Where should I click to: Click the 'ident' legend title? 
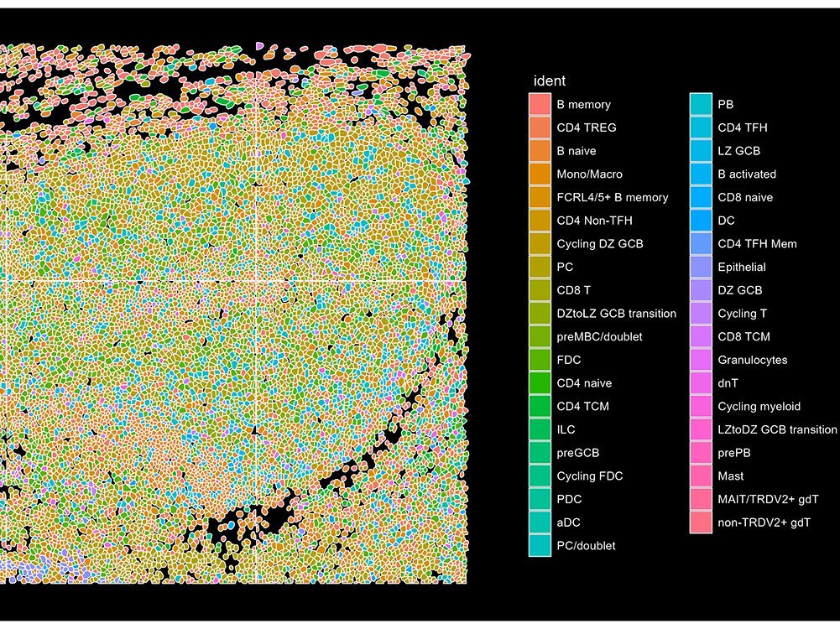(550, 81)
